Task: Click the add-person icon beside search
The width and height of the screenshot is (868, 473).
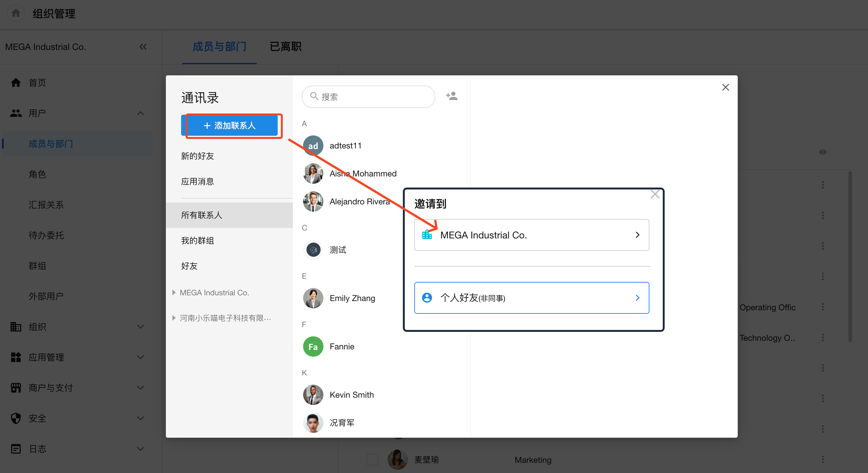Action: pos(451,96)
